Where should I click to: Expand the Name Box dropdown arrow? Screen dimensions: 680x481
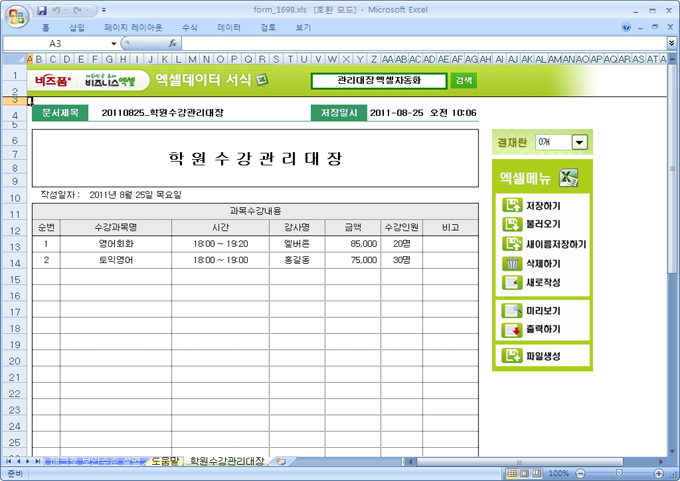[x=114, y=43]
